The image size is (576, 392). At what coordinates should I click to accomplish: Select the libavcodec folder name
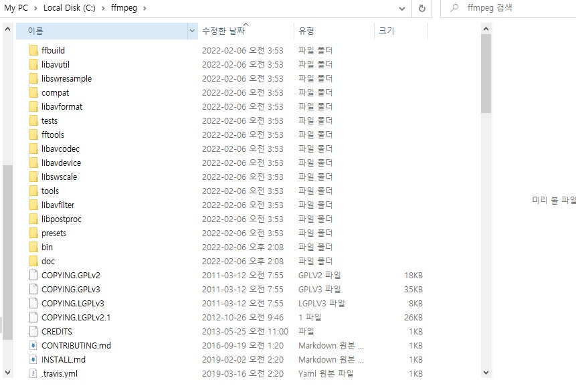60,149
